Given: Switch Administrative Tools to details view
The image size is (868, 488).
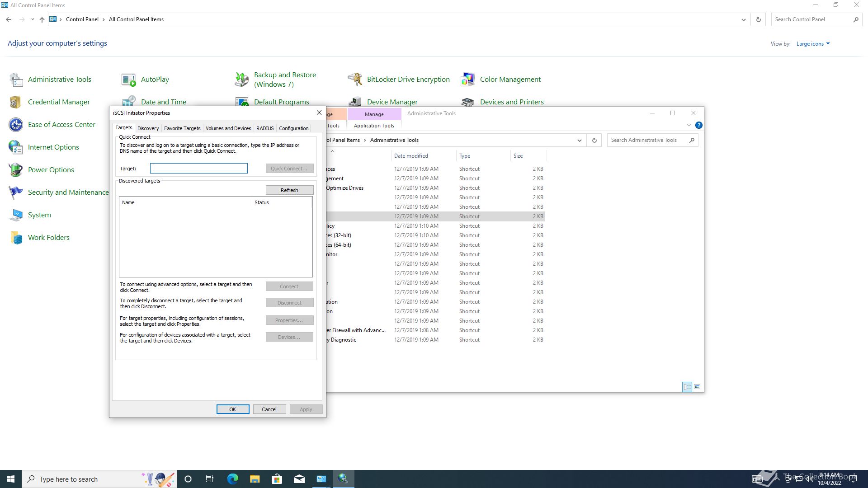Looking at the screenshot, I should tap(687, 387).
